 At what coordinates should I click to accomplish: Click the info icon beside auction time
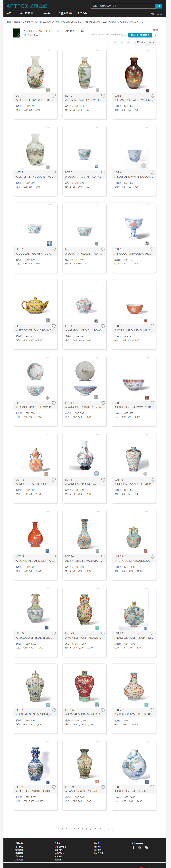click(125, 35)
